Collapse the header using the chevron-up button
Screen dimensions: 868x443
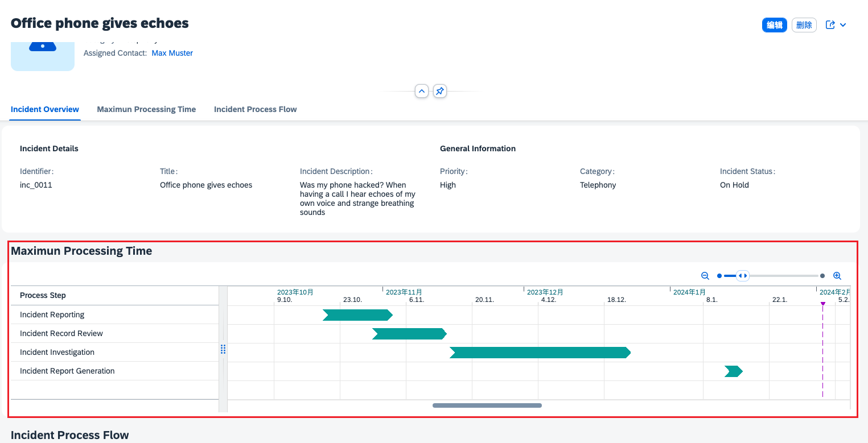[421, 91]
